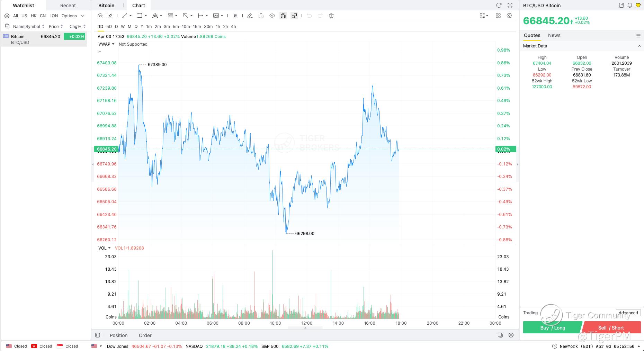Select Bitcoin BTC/USD watchlist row

tap(44, 39)
